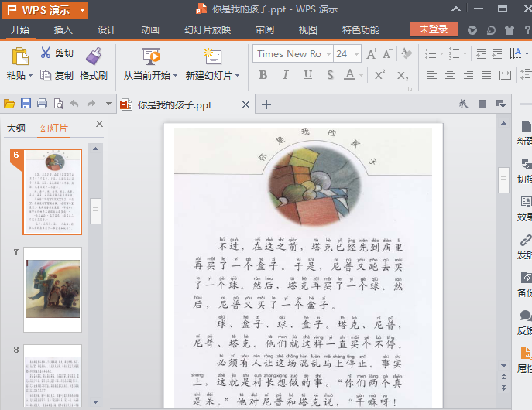Viewport: 532px width, 410px height.
Task: Click the link icon in right sidebar
Action: 526,240
